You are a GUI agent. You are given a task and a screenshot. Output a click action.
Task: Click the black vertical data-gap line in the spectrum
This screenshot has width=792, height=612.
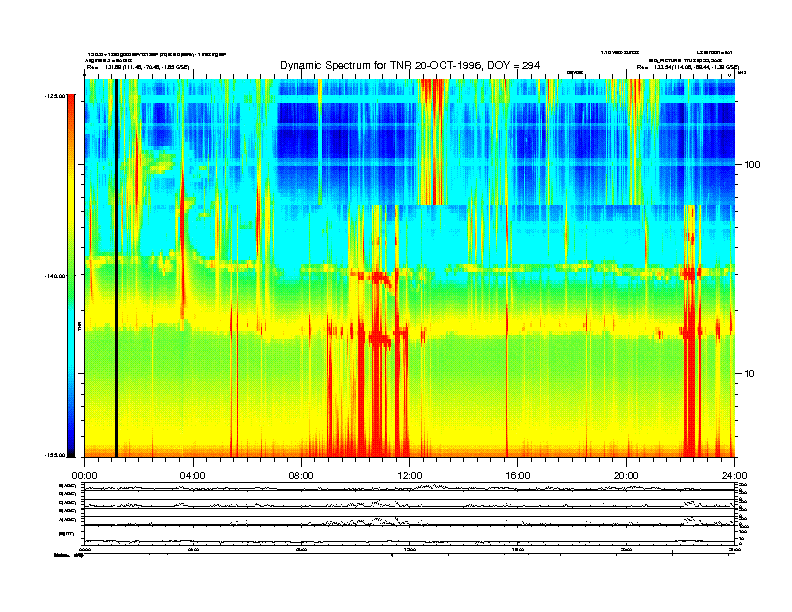(116, 268)
